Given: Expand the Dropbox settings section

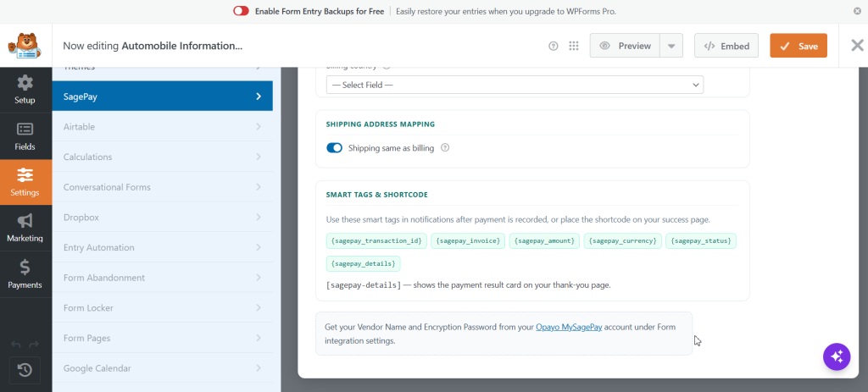Looking at the screenshot, I should click(x=162, y=218).
